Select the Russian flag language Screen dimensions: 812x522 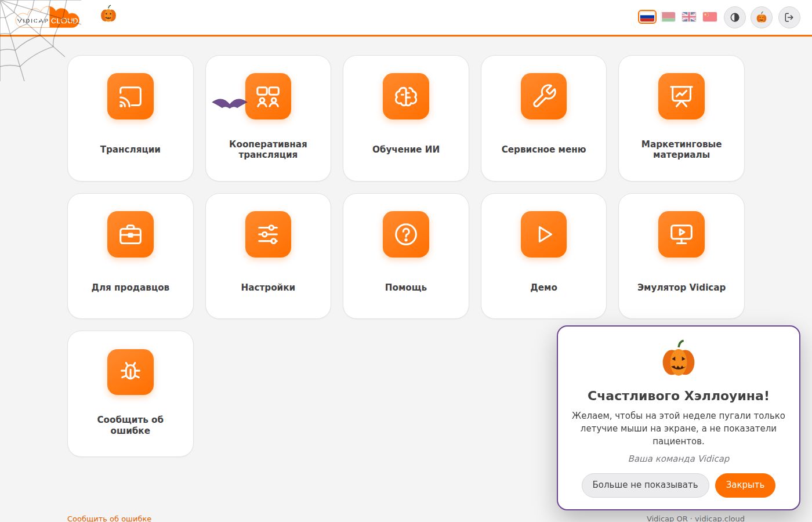(647, 17)
